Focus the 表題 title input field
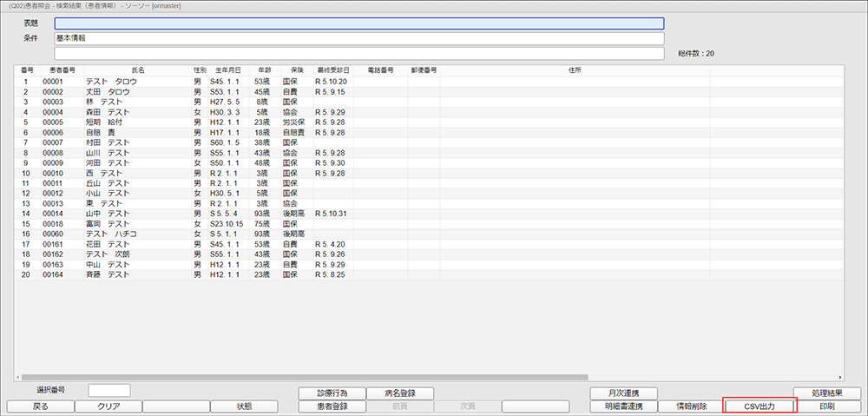The height and width of the screenshot is (416, 868). (x=358, y=23)
